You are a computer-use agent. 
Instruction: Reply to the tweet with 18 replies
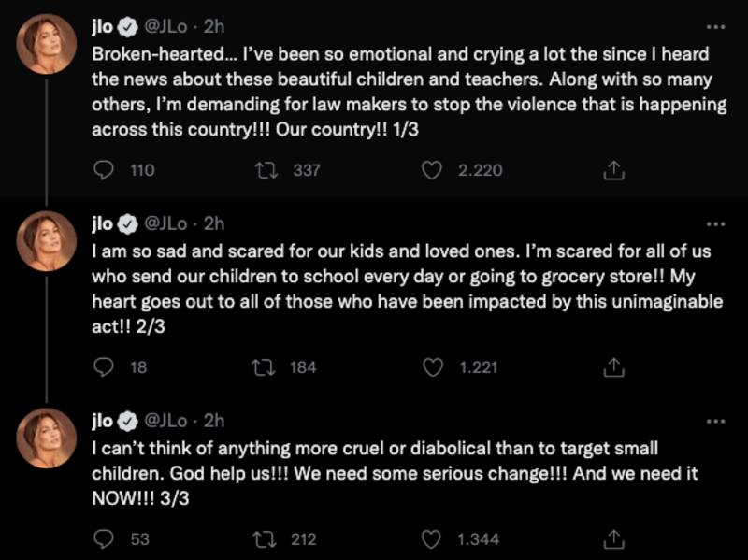(x=106, y=367)
